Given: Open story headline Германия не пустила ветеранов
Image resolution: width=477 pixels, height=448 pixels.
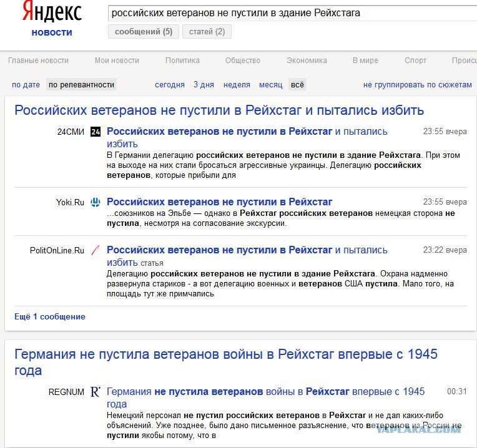Looking at the screenshot, I should [x=226, y=363].
